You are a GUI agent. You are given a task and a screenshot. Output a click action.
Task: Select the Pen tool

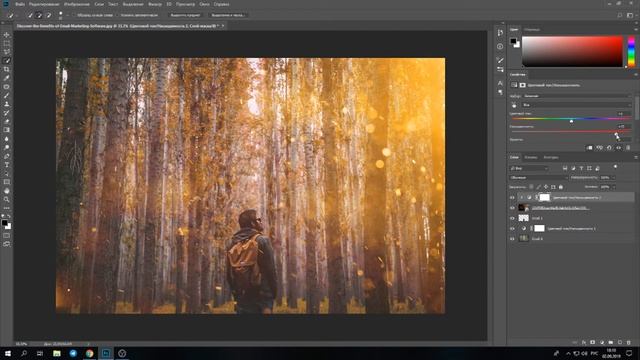pyautogui.click(x=7, y=156)
